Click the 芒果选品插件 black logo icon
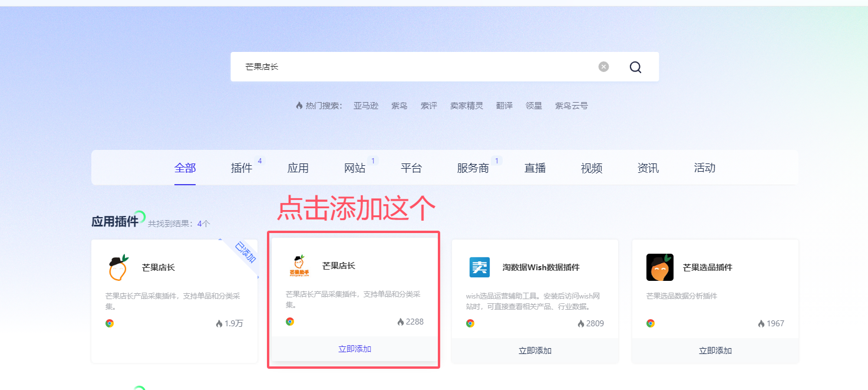 (x=659, y=267)
